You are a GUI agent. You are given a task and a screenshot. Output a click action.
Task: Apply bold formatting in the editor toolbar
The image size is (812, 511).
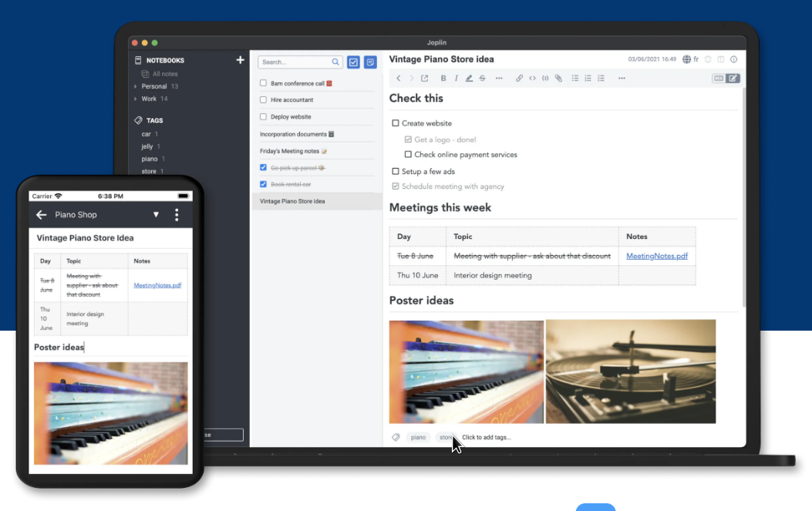click(443, 78)
